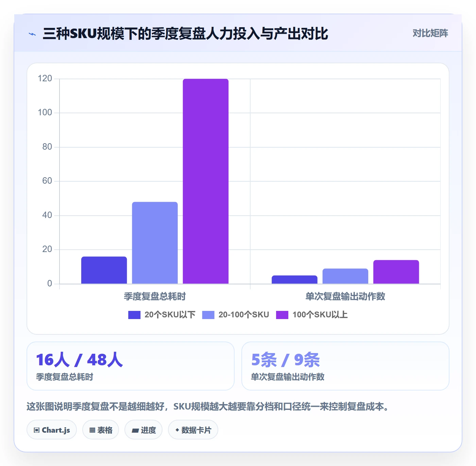Viewport: 476px width, 466px height.
Task: Click the Chart.js tag icon
Action: [37, 430]
